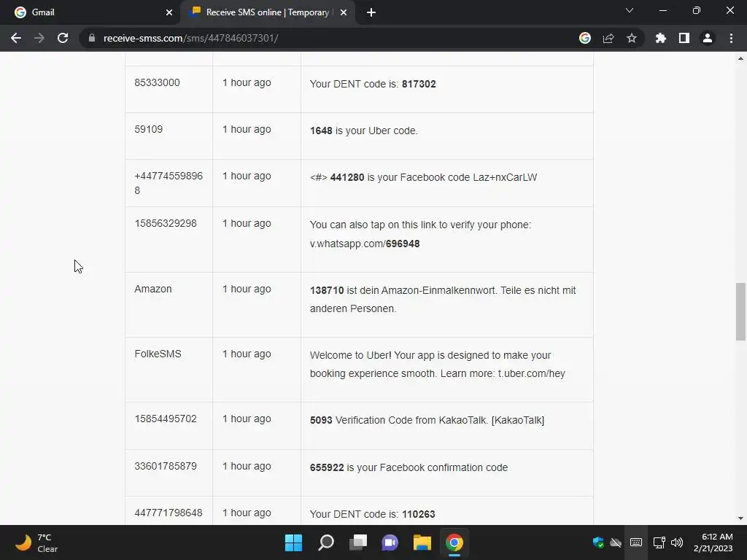This screenshot has width=747, height=560.
Task: Expand the tab search chevron
Action: (630, 10)
